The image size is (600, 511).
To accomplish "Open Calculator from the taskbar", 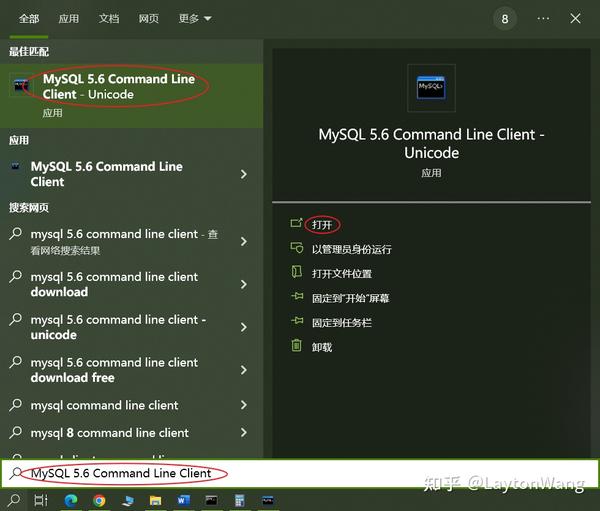I will pos(240,500).
